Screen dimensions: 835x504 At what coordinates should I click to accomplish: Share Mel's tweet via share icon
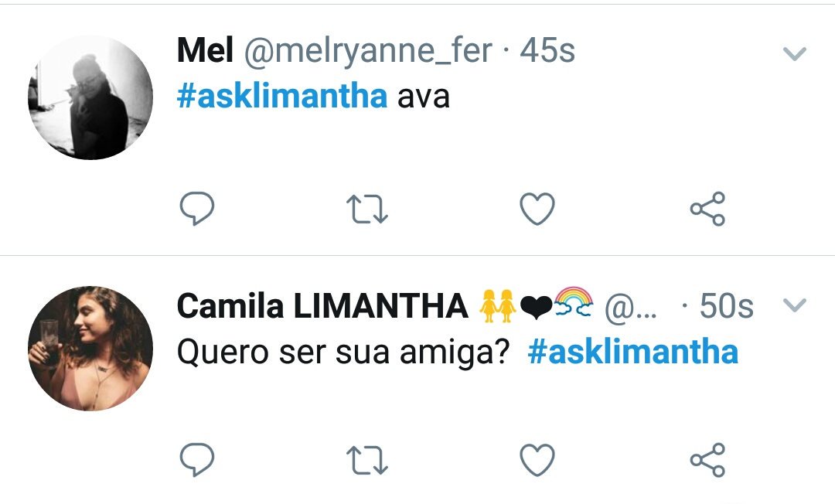tap(707, 209)
